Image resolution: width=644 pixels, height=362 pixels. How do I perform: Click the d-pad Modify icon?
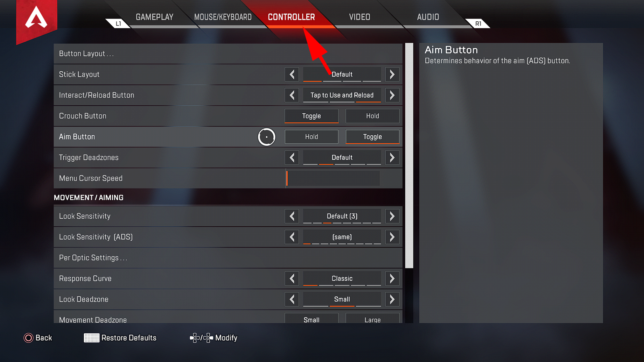tap(201, 338)
